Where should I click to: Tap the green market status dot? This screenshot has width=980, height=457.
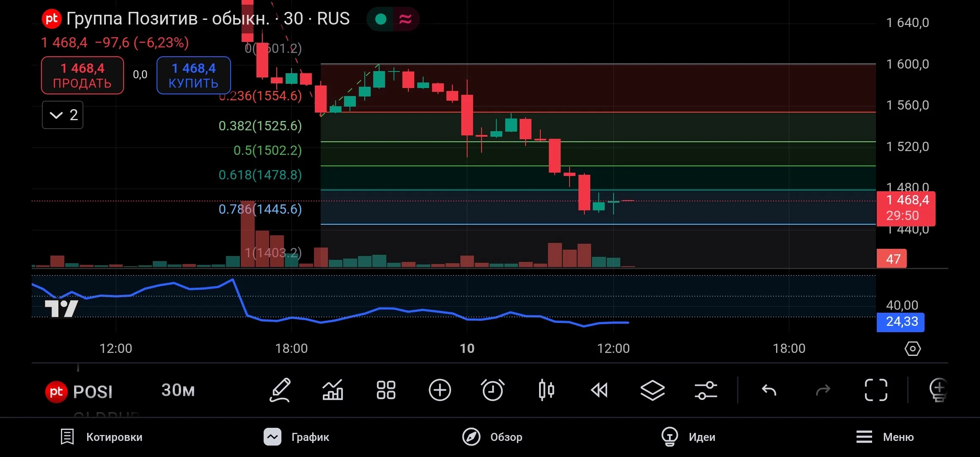(381, 19)
